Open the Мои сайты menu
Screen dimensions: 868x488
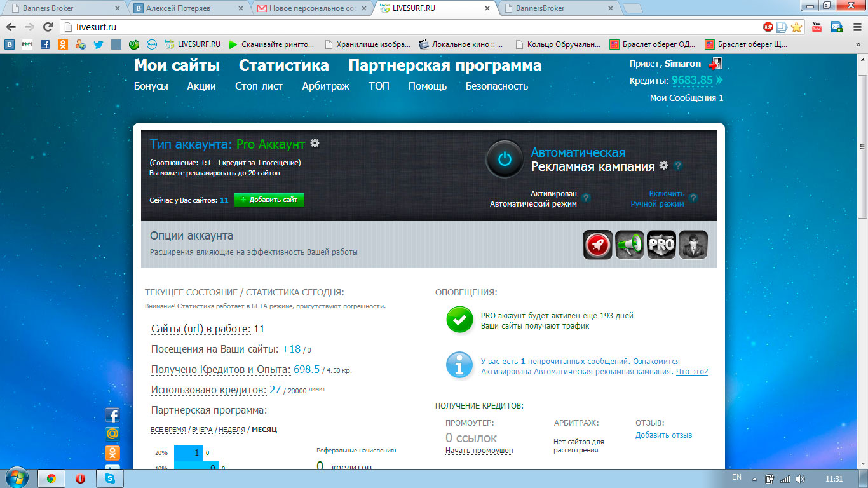(177, 65)
